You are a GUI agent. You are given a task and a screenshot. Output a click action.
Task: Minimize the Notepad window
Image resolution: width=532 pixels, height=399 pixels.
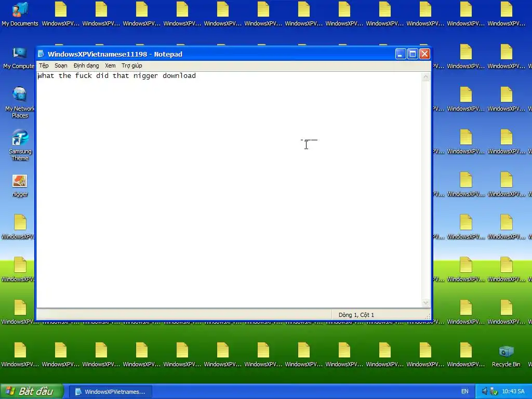pyautogui.click(x=401, y=54)
